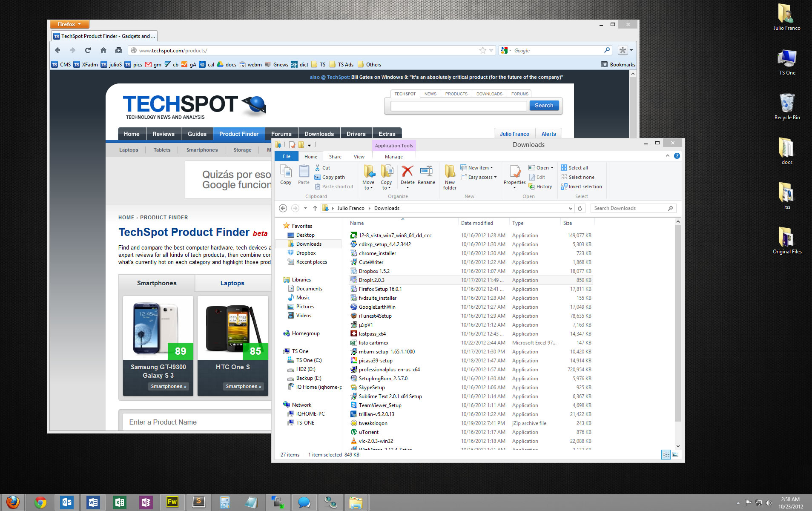The height and width of the screenshot is (511, 812).
Task: Switch to the Share ribbon tab
Action: tap(335, 157)
